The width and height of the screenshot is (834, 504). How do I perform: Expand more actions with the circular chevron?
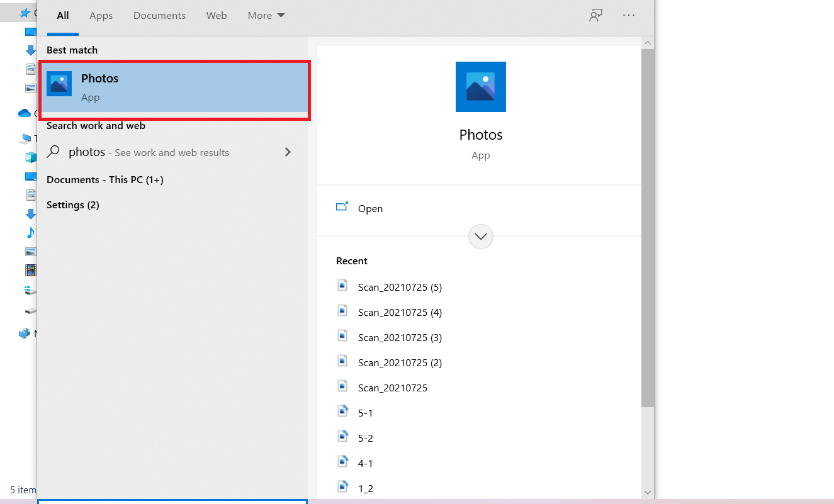point(481,237)
